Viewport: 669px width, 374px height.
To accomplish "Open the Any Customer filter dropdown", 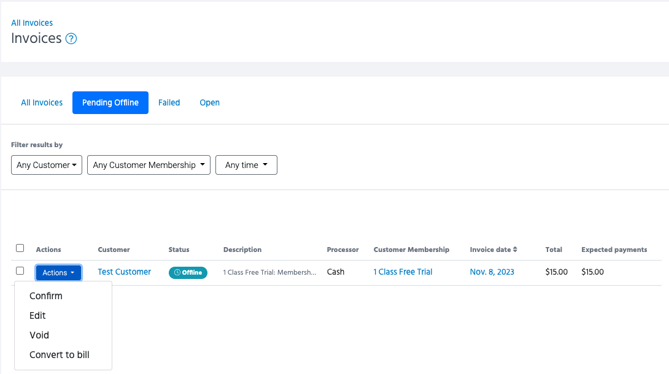I will [x=47, y=165].
